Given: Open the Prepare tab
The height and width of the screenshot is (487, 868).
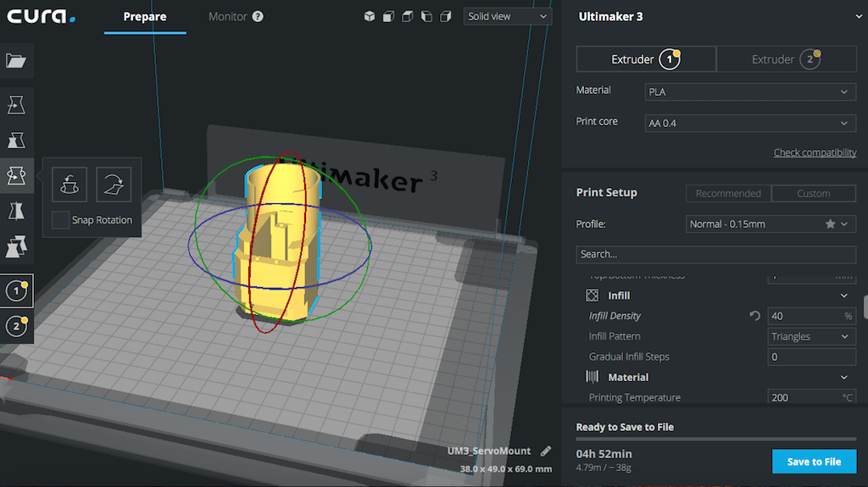Looking at the screenshot, I should click(x=144, y=17).
